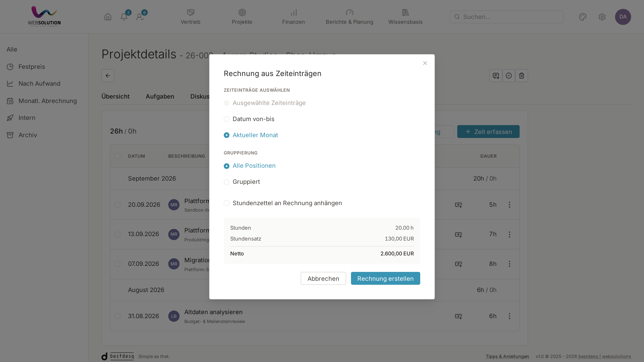This screenshot has height=362, width=644.
Task: Open three-dot menu for 20.09.2026 entry
Action: [509, 205]
